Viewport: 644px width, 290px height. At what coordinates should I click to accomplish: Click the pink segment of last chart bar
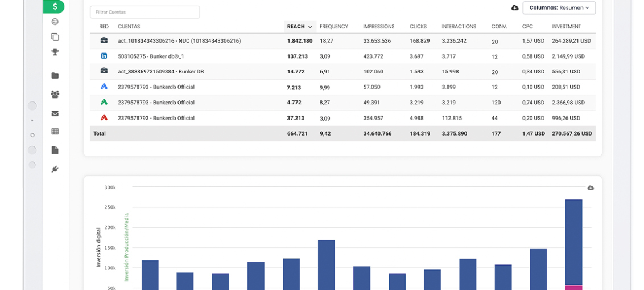(x=574, y=288)
